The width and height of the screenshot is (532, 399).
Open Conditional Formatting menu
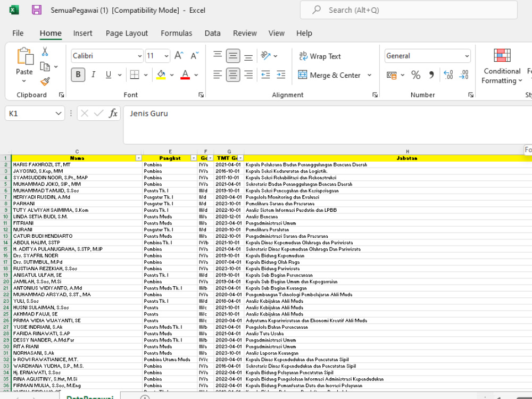tap(502, 66)
